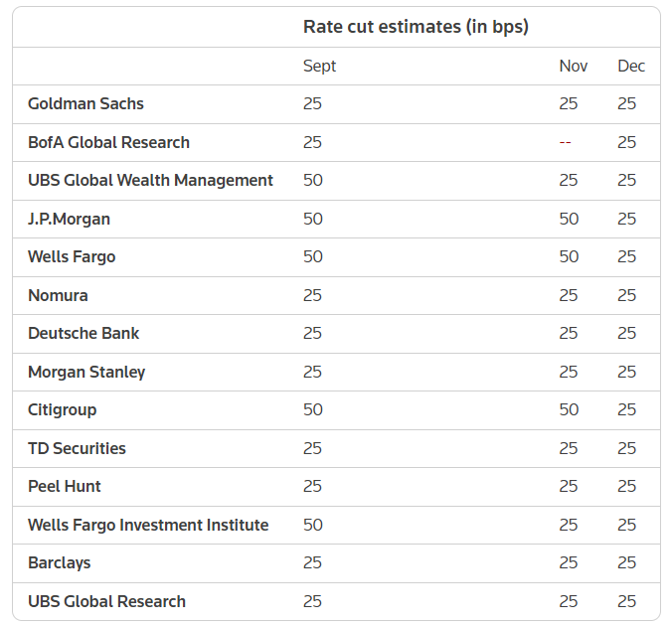Click the red dashes in BofA Nov cell
The width and height of the screenshot is (672, 626).
pyautogui.click(x=566, y=143)
